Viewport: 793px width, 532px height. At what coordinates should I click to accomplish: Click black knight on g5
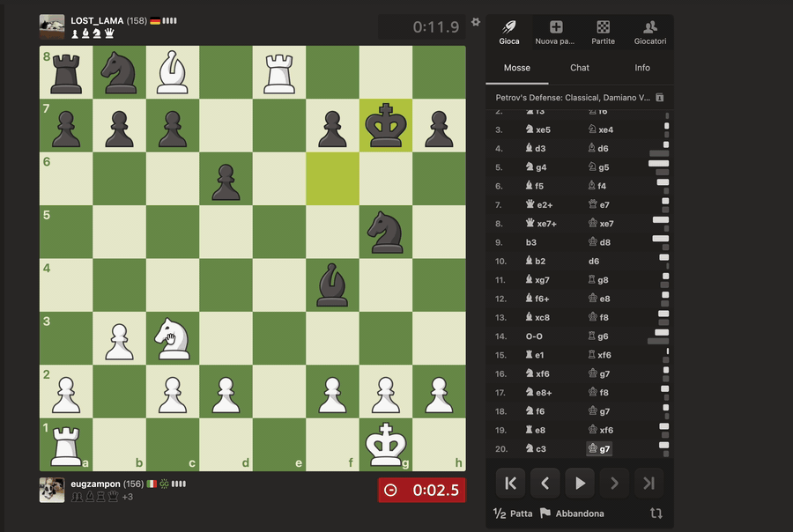click(x=386, y=233)
